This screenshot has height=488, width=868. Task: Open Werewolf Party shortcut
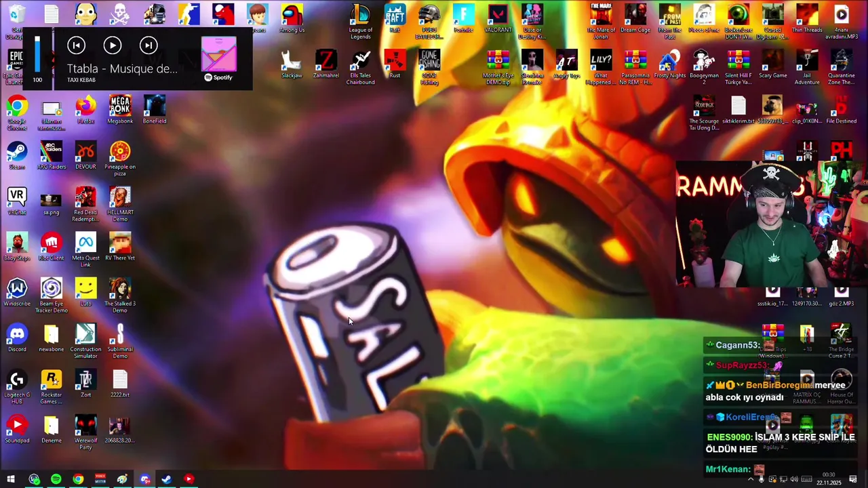pos(85,432)
